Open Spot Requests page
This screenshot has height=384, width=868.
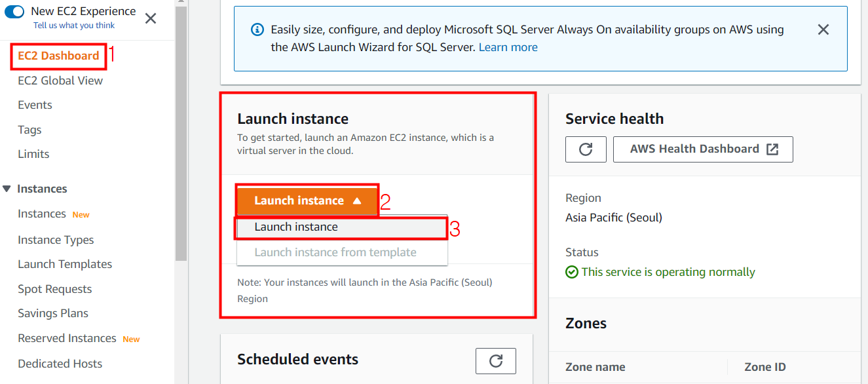[x=54, y=289]
